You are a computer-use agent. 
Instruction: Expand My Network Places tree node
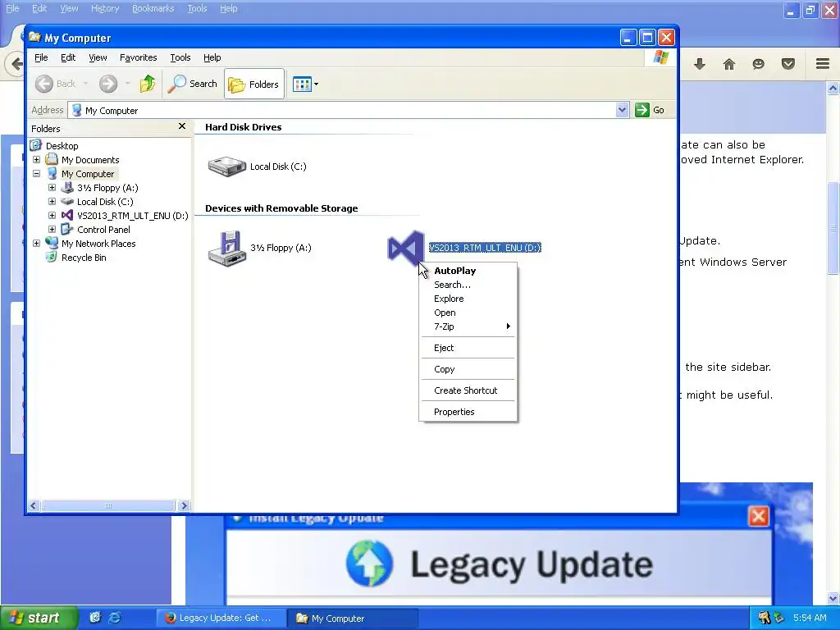36,243
